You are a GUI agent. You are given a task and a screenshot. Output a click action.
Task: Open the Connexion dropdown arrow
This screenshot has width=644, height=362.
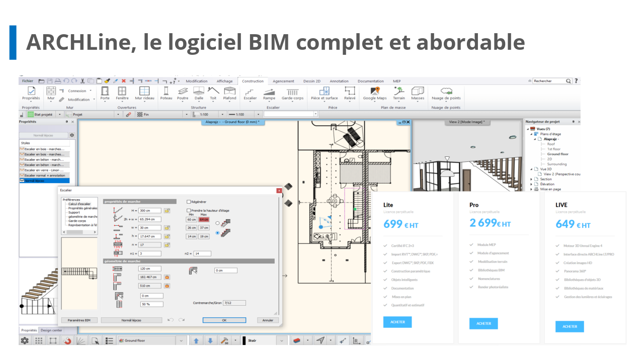91,91
